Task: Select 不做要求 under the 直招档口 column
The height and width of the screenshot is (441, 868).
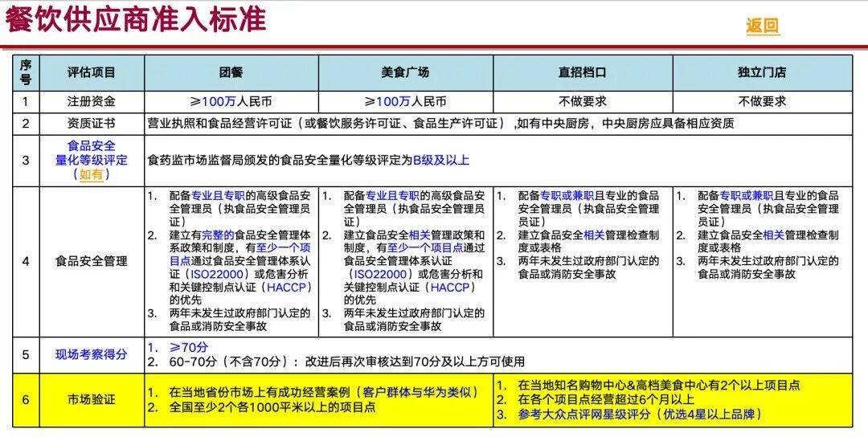Action: point(582,102)
